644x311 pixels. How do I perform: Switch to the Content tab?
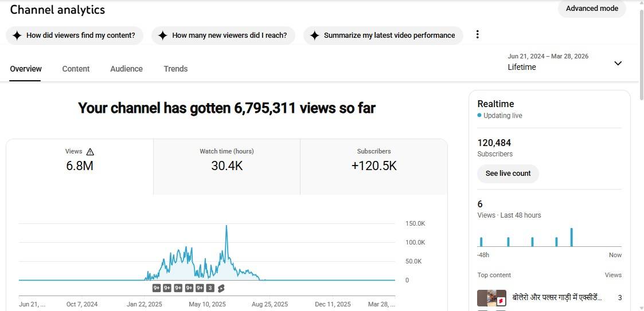(76, 69)
